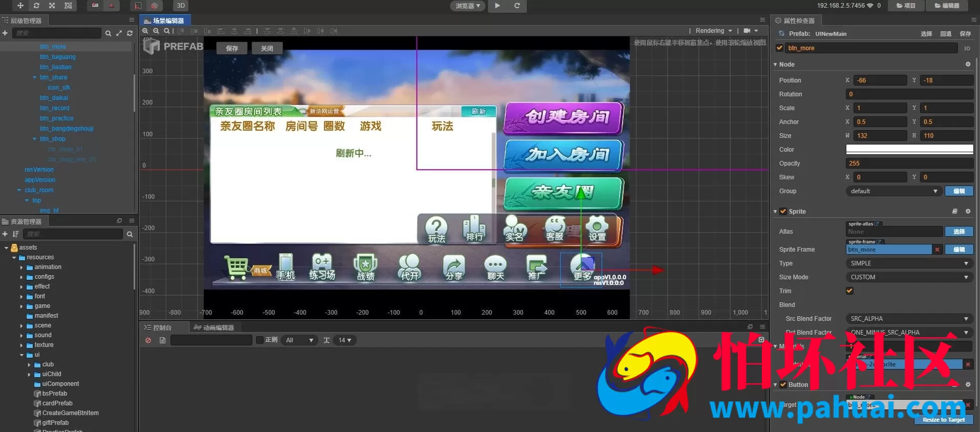Expand the sound folder

[x=22, y=335]
